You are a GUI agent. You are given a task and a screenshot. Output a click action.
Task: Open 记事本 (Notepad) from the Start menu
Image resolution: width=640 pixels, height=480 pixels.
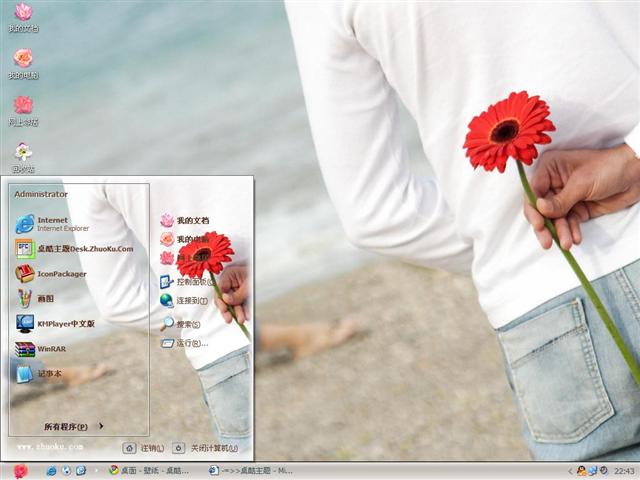click(48, 374)
